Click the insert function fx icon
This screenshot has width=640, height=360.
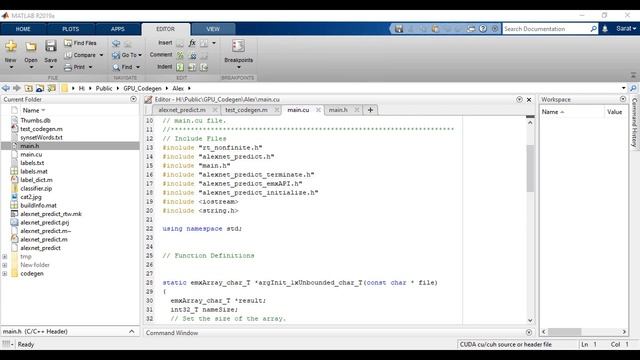(x=192, y=43)
